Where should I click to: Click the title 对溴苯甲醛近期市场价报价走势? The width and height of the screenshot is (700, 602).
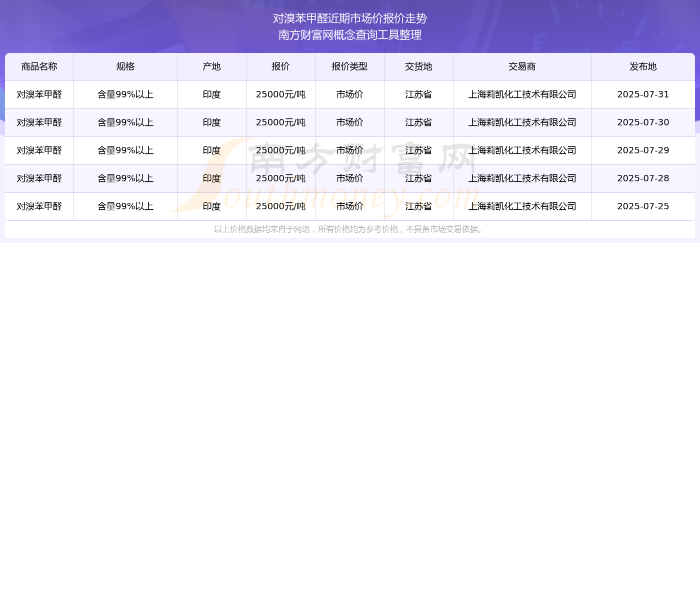pos(350,18)
